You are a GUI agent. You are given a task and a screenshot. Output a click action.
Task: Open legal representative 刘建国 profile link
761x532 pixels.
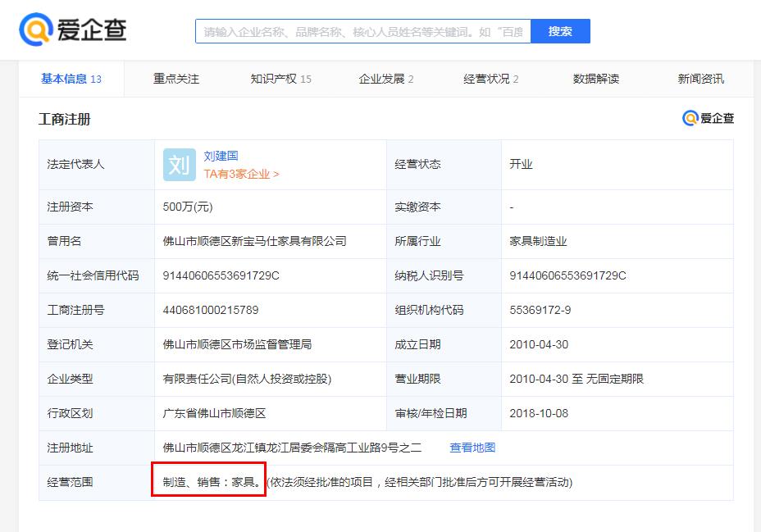click(221, 156)
